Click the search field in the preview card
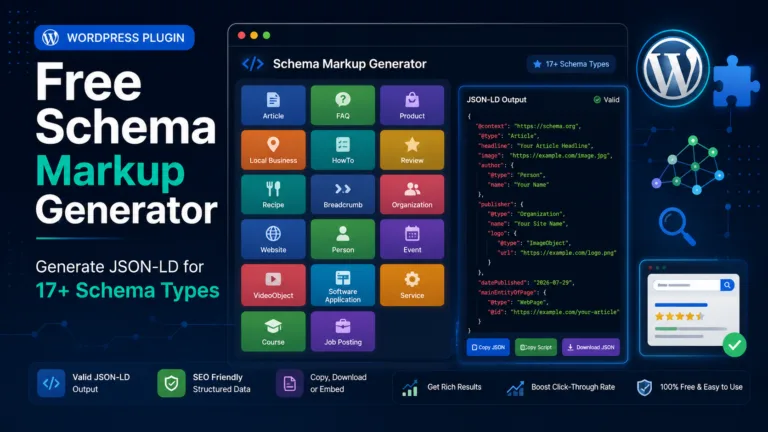768x432 pixels. [687, 285]
